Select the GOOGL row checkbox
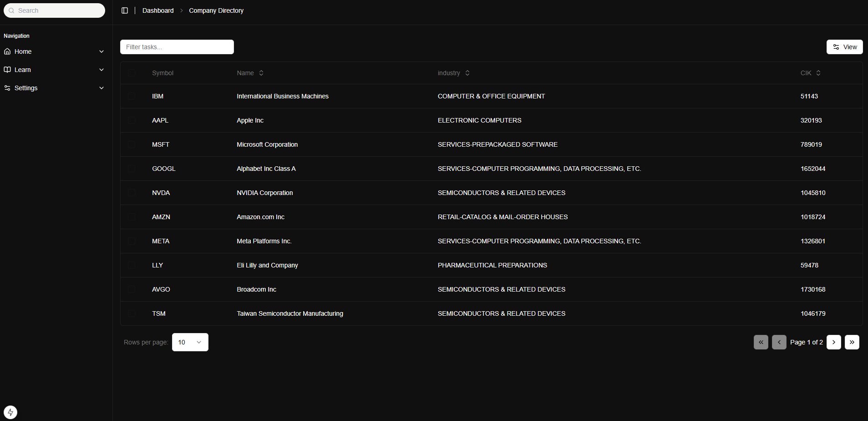The height and width of the screenshot is (421, 868). point(132,169)
